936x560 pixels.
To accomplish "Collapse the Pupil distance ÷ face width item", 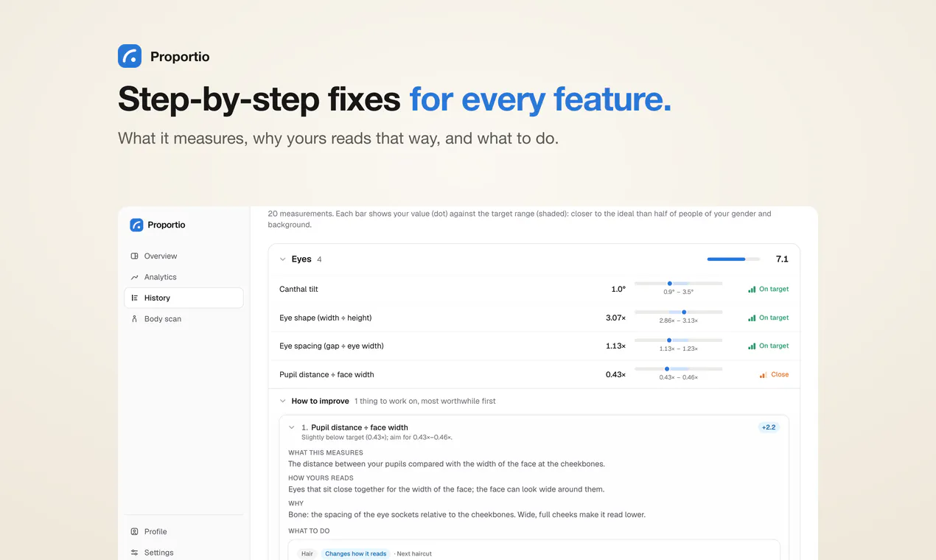I will (x=292, y=427).
